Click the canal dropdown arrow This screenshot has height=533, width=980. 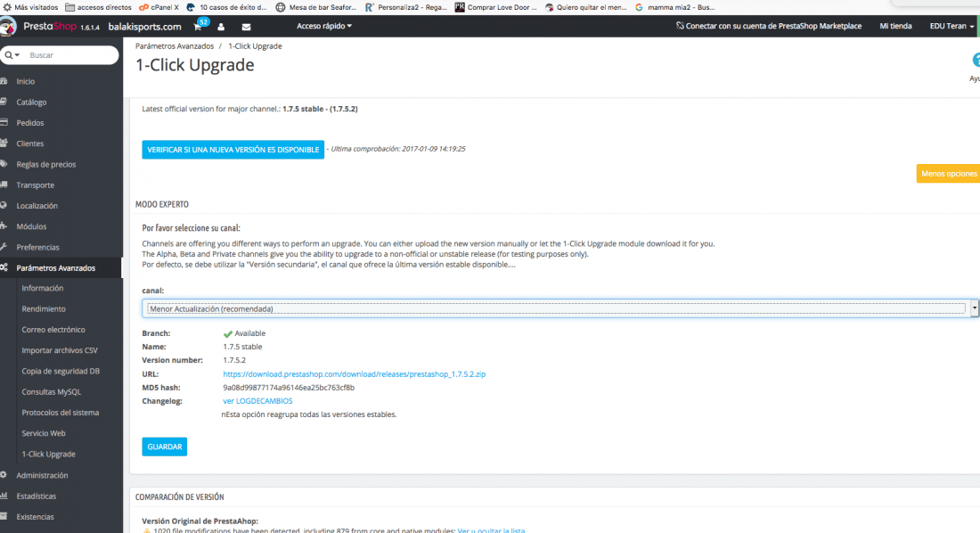click(x=975, y=307)
